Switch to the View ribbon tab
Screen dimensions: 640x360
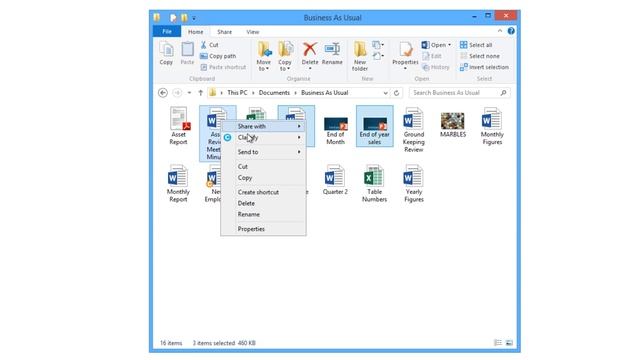click(253, 31)
